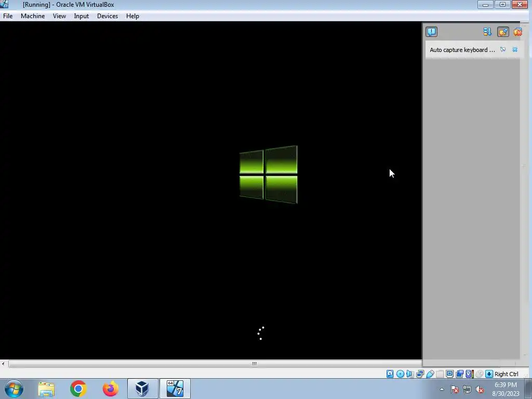Click CPU virtualization 'V' status icon
The height and width of the screenshot is (399, 532).
click(470, 374)
